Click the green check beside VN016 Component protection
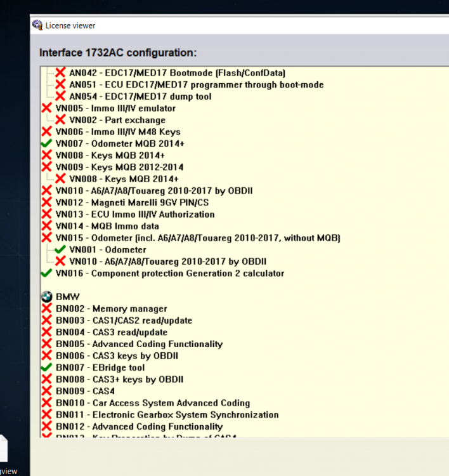449x476 pixels. point(46,273)
